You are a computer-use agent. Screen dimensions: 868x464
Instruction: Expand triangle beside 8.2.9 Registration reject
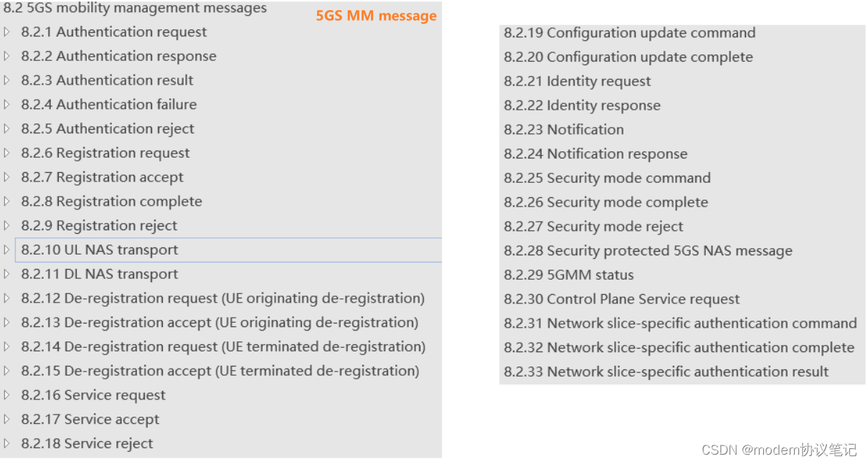6,225
